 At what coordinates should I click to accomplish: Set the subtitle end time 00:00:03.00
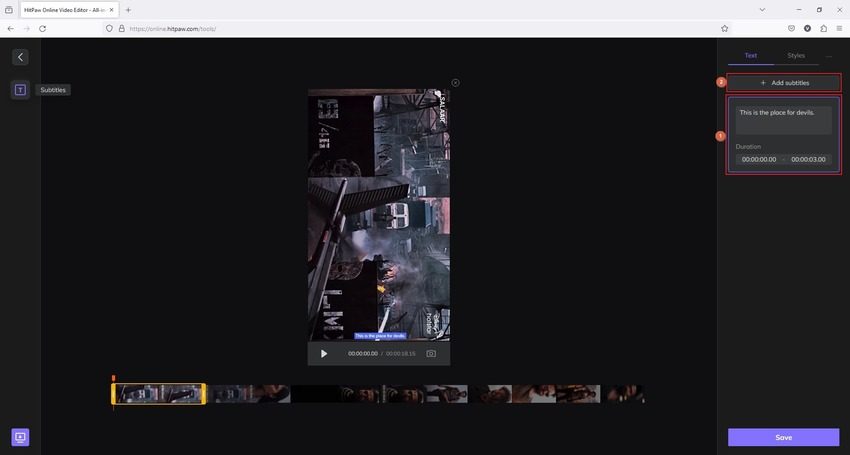pyautogui.click(x=808, y=159)
